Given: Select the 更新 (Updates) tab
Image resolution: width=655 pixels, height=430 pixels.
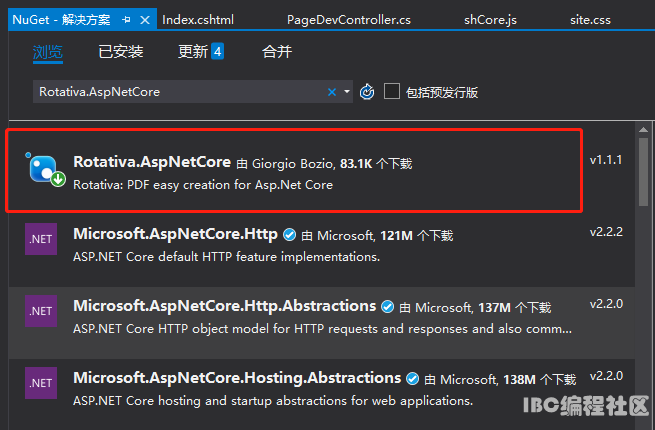Looking at the screenshot, I should 193,52.
